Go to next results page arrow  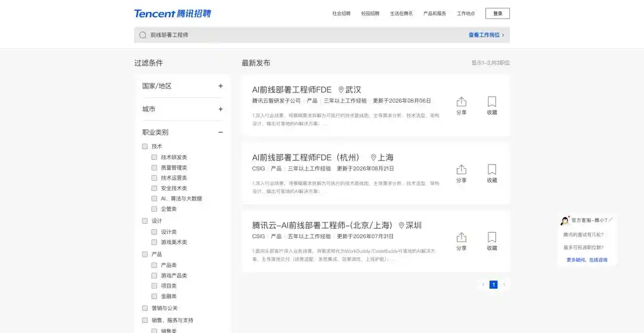click(x=504, y=285)
